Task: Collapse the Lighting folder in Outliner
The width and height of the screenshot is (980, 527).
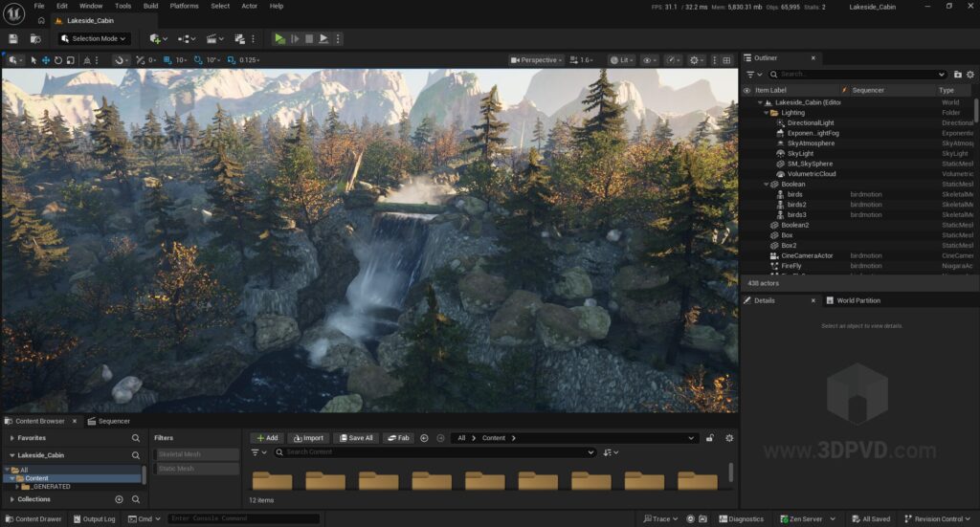Action: point(766,113)
